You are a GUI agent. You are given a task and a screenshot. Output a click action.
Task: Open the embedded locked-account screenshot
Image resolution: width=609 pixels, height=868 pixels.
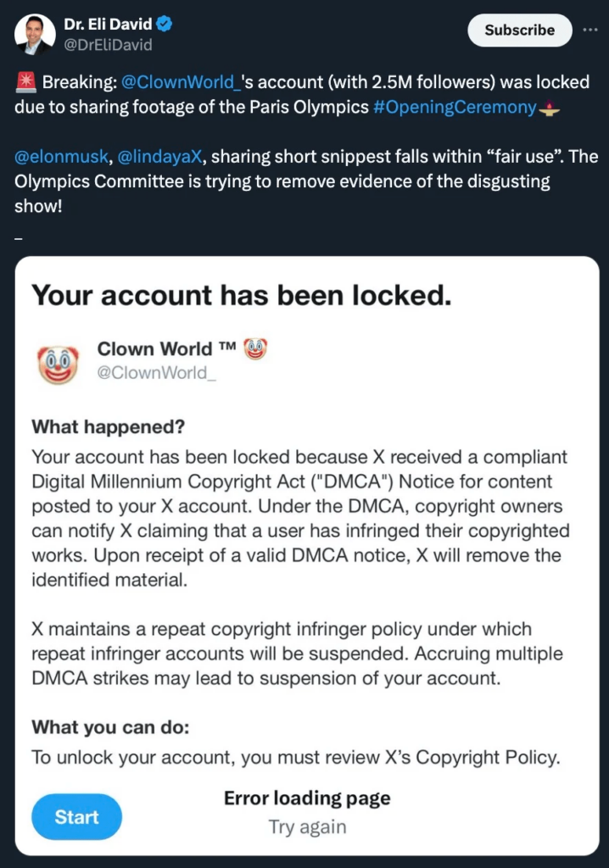pos(307,556)
